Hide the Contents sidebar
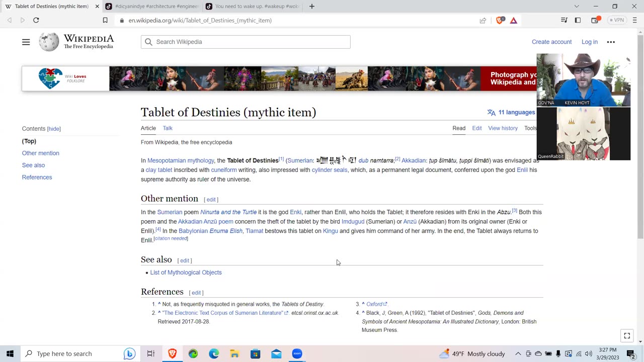 click(x=54, y=129)
